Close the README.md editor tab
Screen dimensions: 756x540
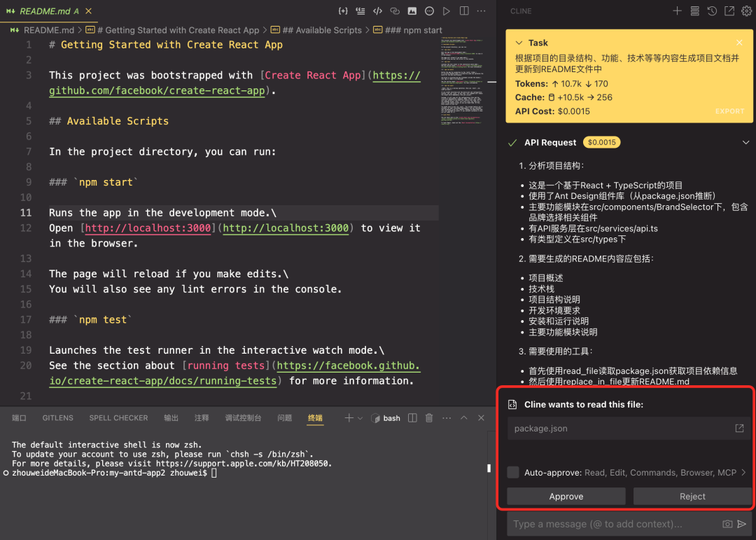(88, 11)
